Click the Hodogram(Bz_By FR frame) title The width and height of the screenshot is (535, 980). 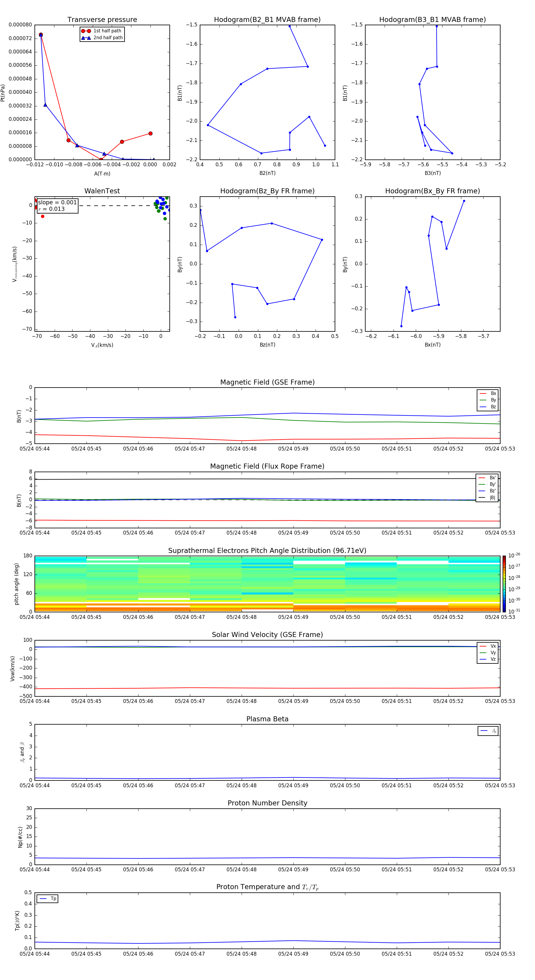[x=267, y=191]
